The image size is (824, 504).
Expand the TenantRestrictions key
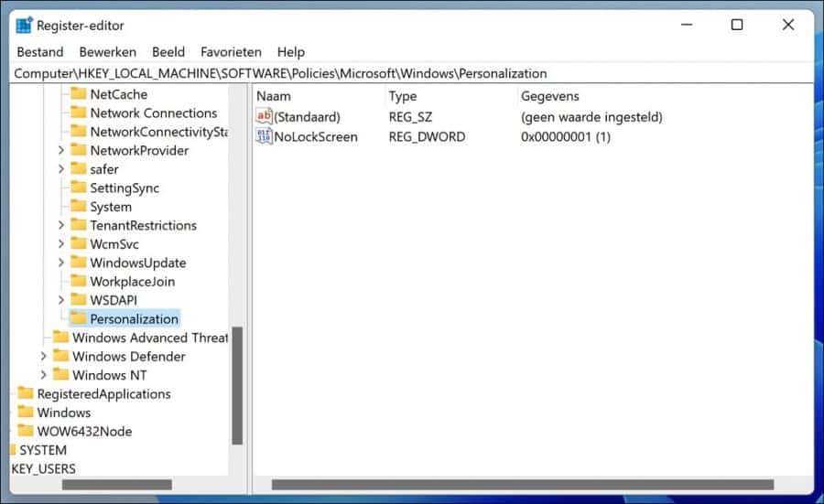point(61,225)
